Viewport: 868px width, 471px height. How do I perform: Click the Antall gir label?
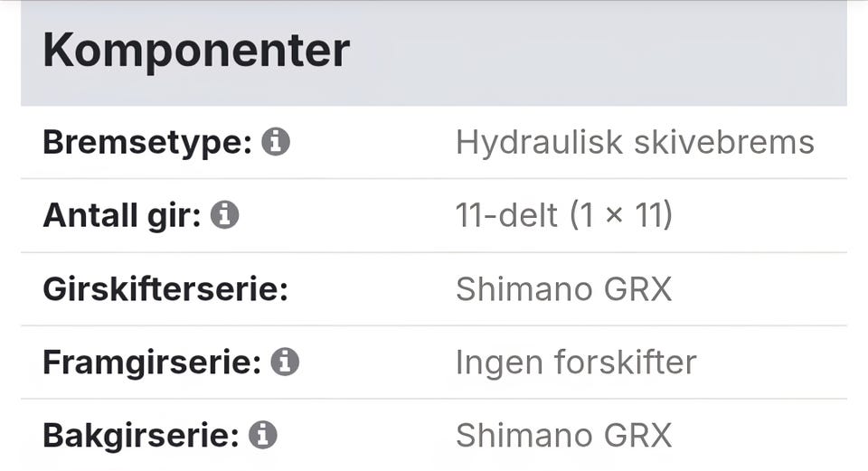121,215
